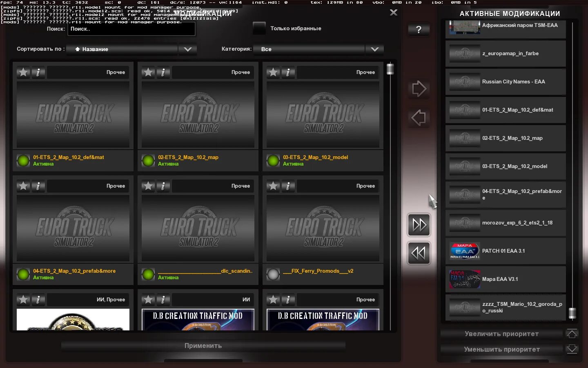Viewport: 588px width, 368px height.
Task: Expand category dropdown using its chevron
Action: pos(374,49)
